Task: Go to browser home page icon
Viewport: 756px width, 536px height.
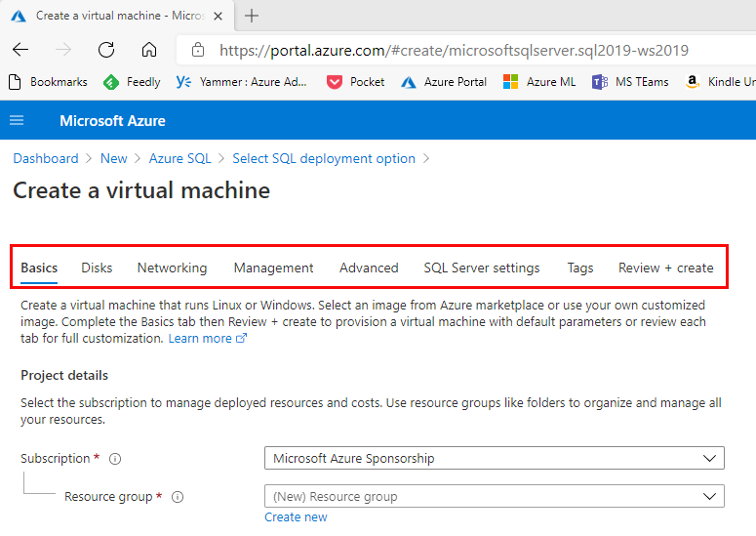Action: [x=149, y=49]
